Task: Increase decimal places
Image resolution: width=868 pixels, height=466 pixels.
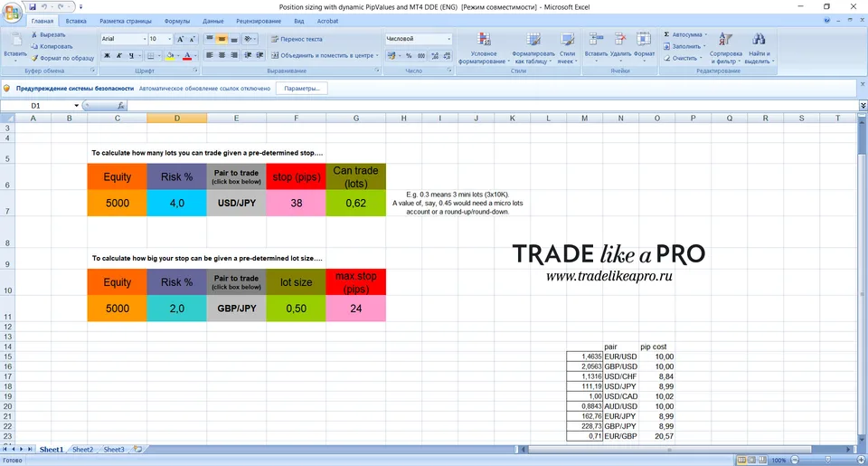Action: pyautogui.click(x=435, y=55)
